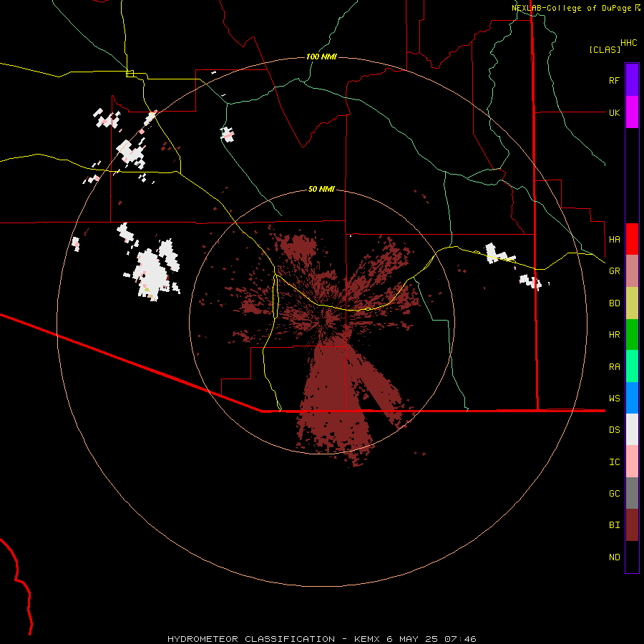This screenshot has height=644, width=644.
Task: Click the 100 NMI range ring label
Action: click(321, 57)
